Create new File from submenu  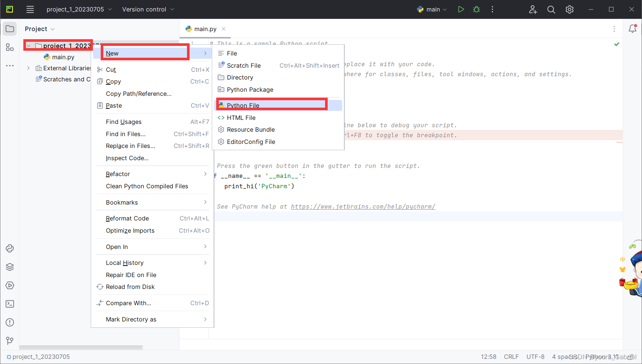(278, 53)
